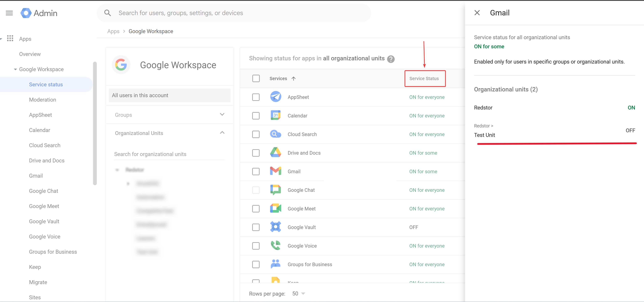Image resolution: width=644 pixels, height=302 pixels.
Task: Collapse Google Workspace in sidebar tree
Action: coord(16,69)
